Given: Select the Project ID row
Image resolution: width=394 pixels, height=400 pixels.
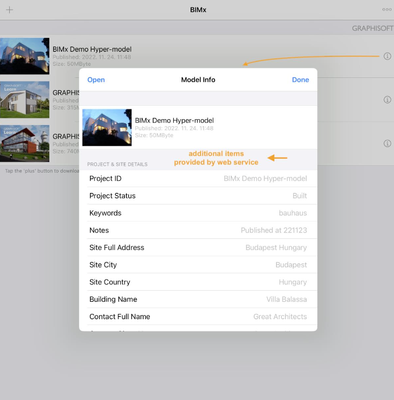Looking at the screenshot, I should (x=198, y=179).
